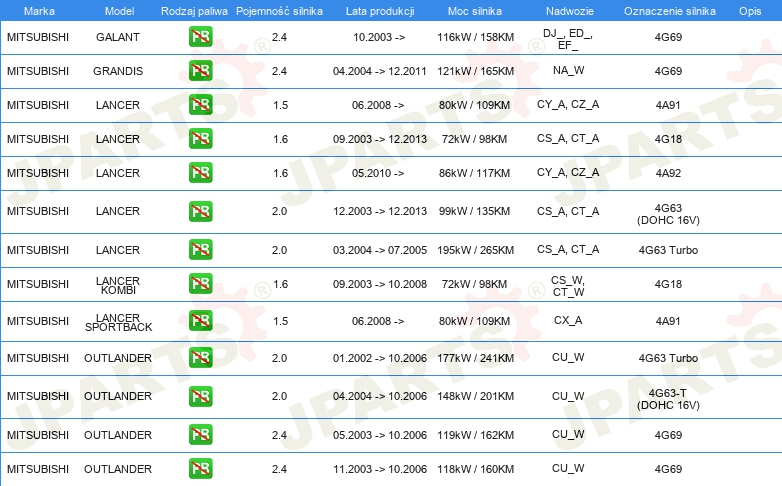Click the CX_A body cell
This screenshot has height=486, width=782.
click(568, 320)
